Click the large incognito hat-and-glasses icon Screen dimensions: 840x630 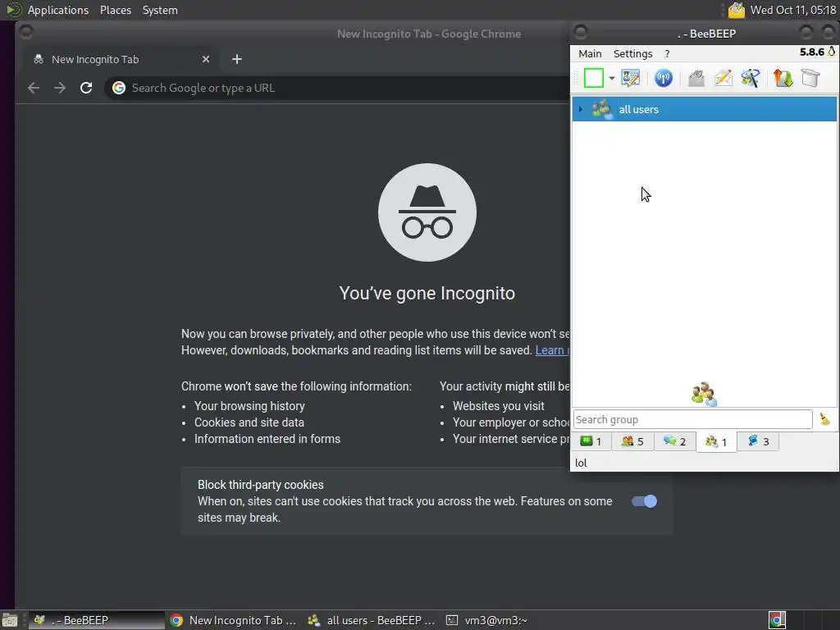click(x=427, y=212)
